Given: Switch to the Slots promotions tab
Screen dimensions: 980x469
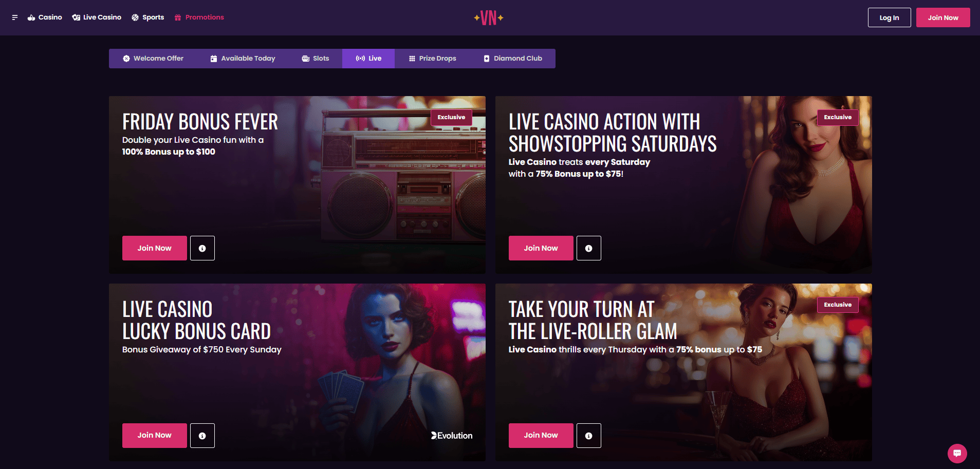Looking at the screenshot, I should [316, 59].
